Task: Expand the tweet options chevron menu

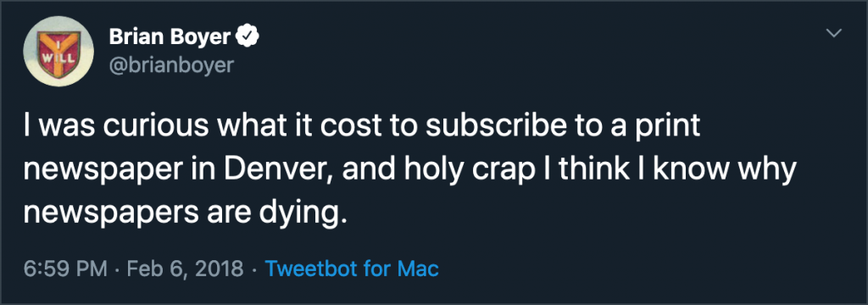Action: click(x=834, y=34)
